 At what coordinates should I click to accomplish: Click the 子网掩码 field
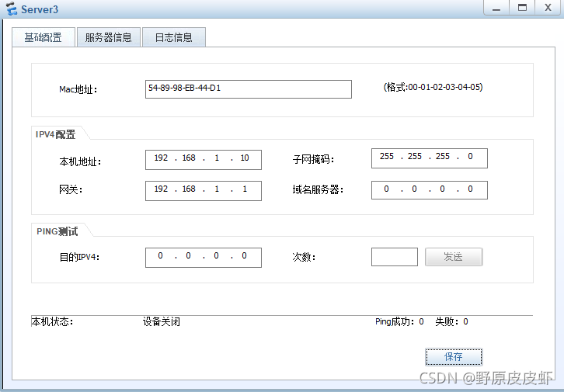click(429, 158)
